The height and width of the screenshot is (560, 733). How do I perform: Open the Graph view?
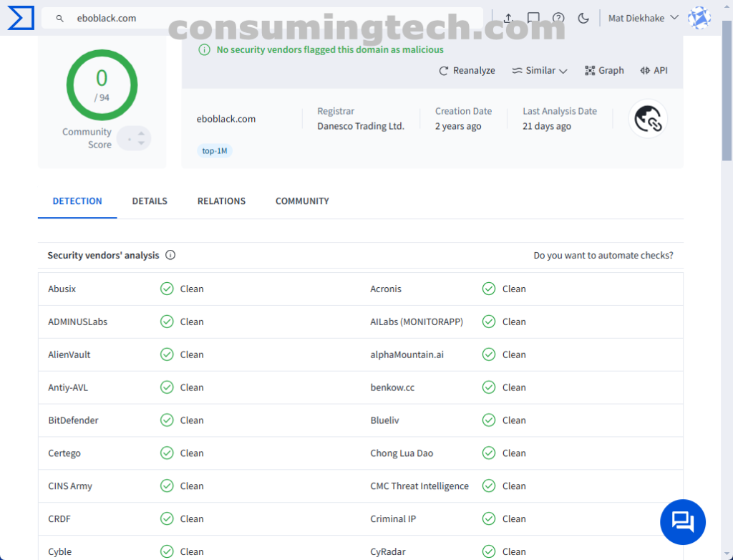pos(604,71)
